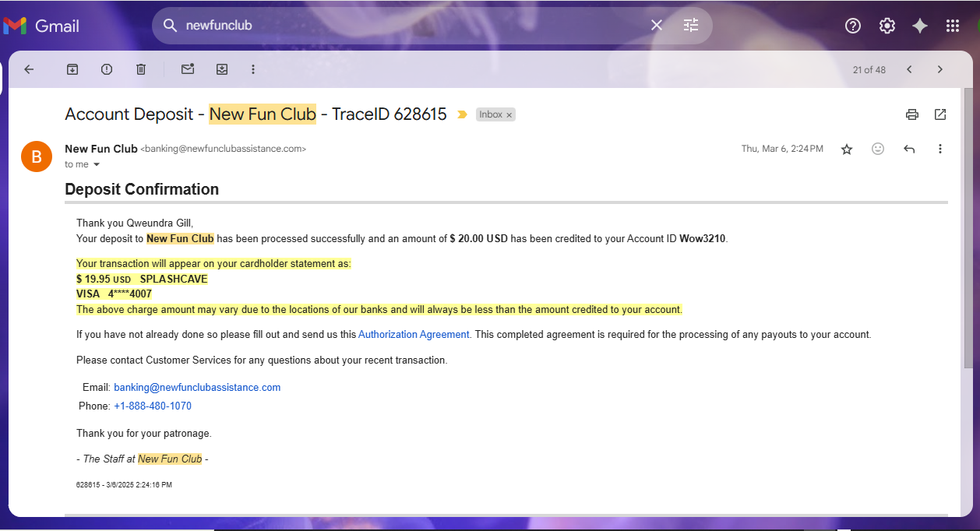
Task: Print this email conversation
Action: [912, 114]
